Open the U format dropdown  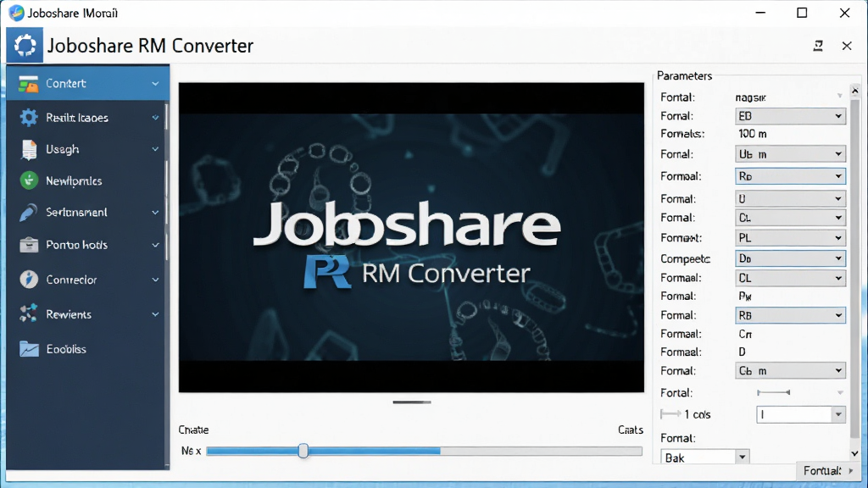[x=790, y=198]
